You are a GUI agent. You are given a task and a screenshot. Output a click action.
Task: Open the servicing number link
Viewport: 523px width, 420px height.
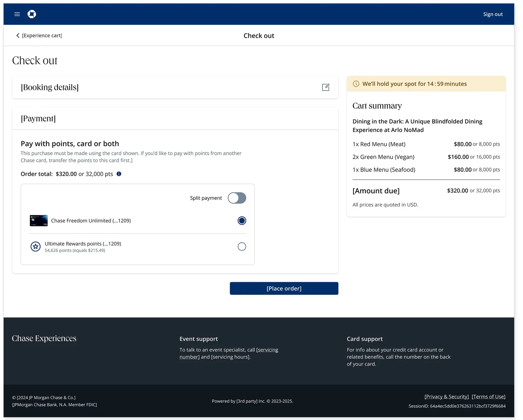(x=229, y=353)
